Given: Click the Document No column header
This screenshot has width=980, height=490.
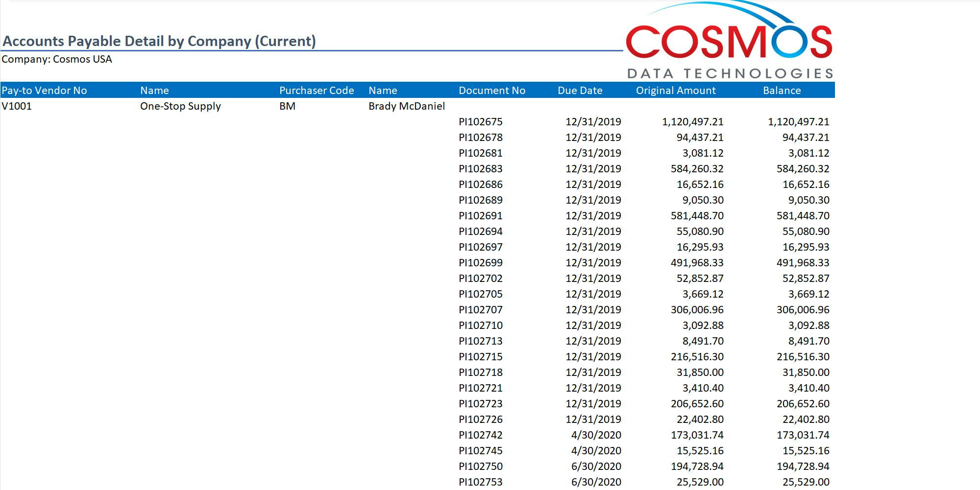Looking at the screenshot, I should point(491,90).
